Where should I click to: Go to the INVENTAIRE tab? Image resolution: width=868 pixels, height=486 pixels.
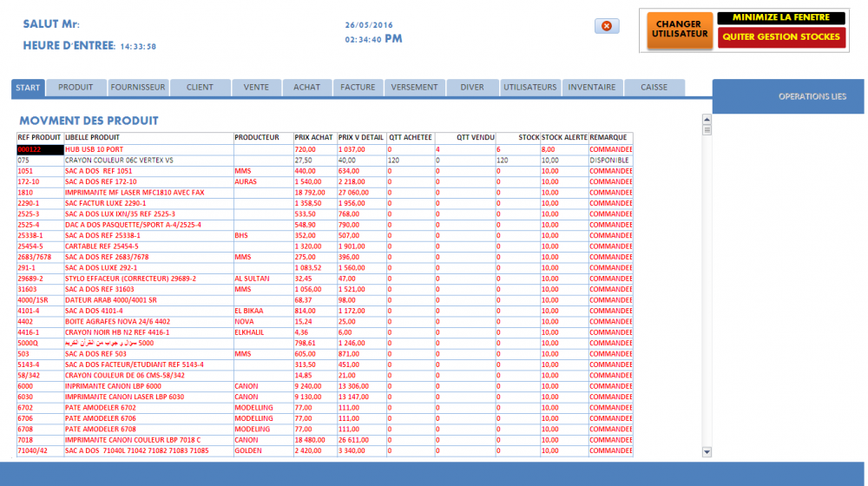(592, 88)
